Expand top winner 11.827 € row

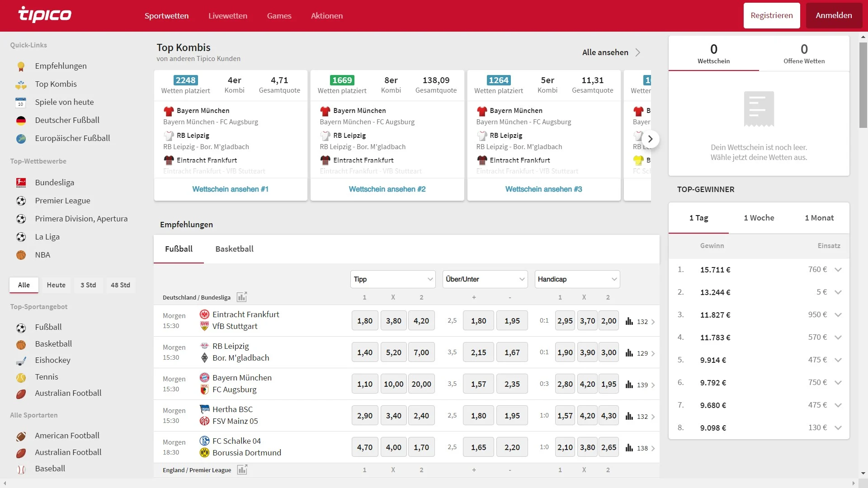838,315
